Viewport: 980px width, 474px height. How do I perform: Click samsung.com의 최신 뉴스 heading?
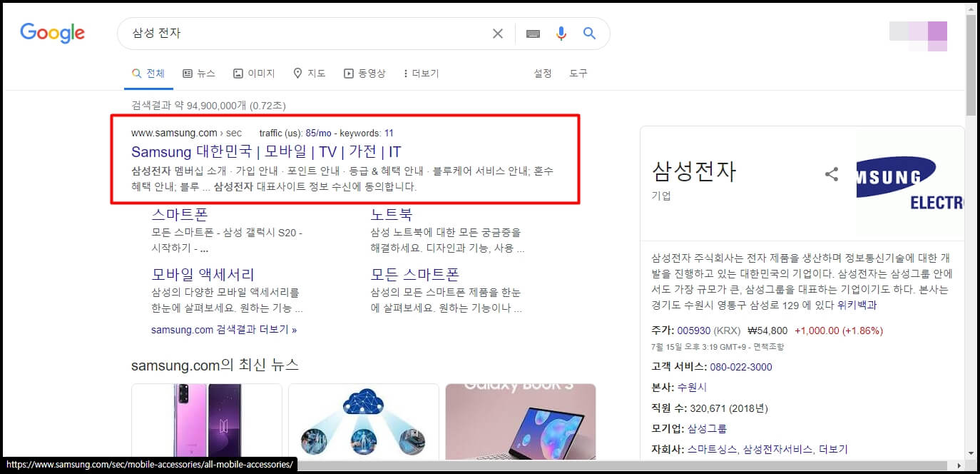click(215, 365)
